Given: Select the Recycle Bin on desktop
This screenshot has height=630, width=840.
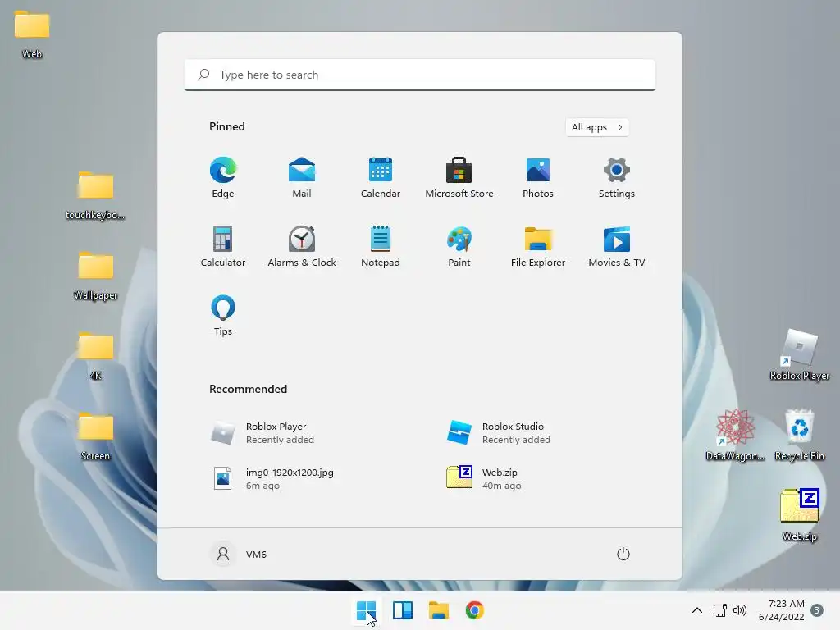Looking at the screenshot, I should tap(799, 435).
